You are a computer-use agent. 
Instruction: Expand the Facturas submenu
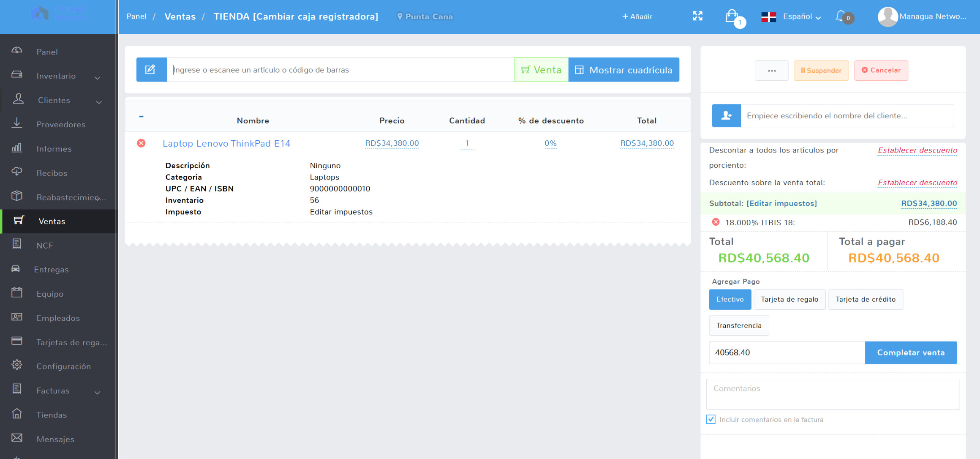pos(98,392)
